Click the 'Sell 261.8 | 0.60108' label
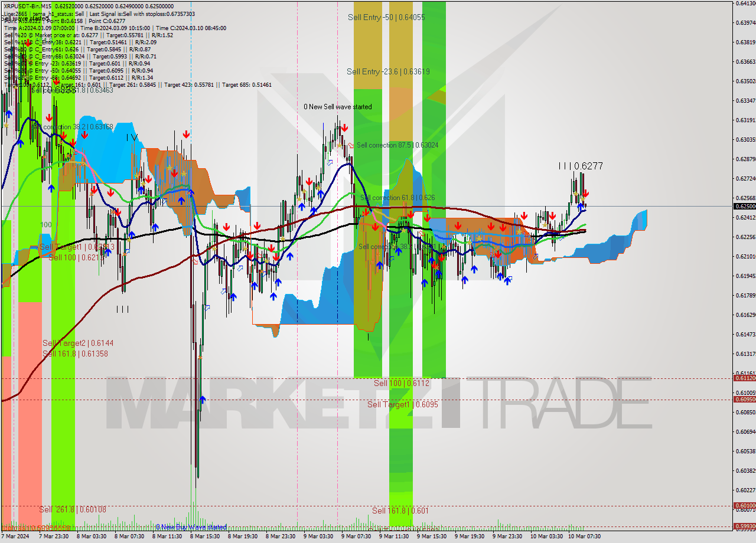The width and height of the screenshot is (756, 543). pos(73,509)
